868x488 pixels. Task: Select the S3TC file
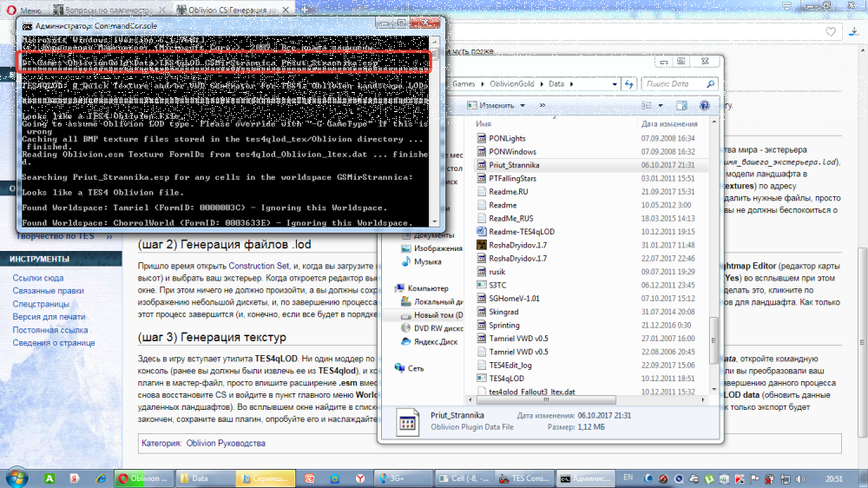tap(497, 286)
